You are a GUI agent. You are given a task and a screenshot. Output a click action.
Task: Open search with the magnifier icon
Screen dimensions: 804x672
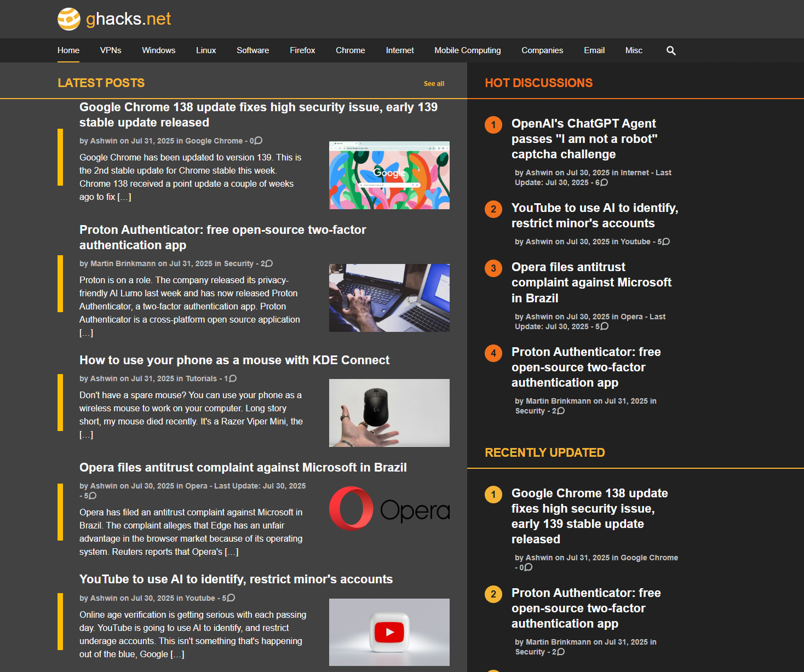tap(671, 51)
